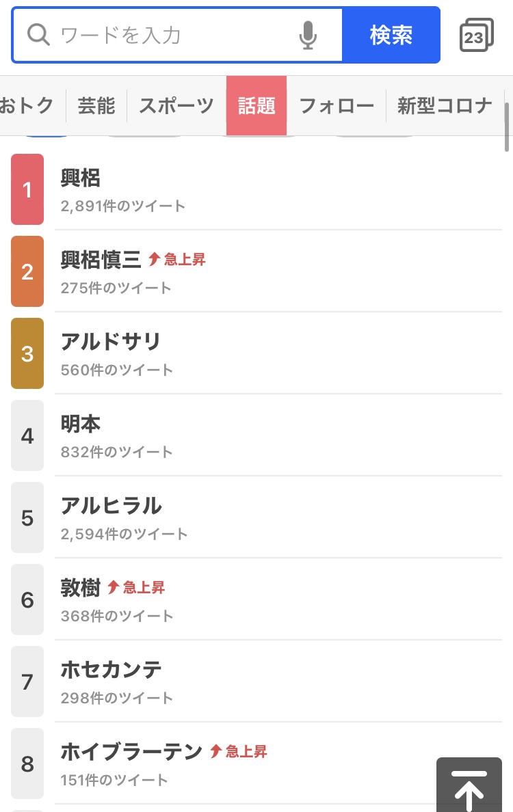
Task: Tap the scroll-to-top arrow button
Action: (x=469, y=786)
